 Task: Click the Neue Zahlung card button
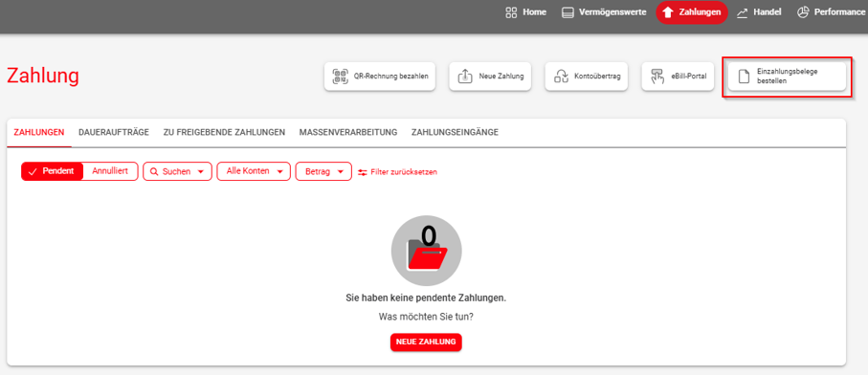[x=490, y=77]
